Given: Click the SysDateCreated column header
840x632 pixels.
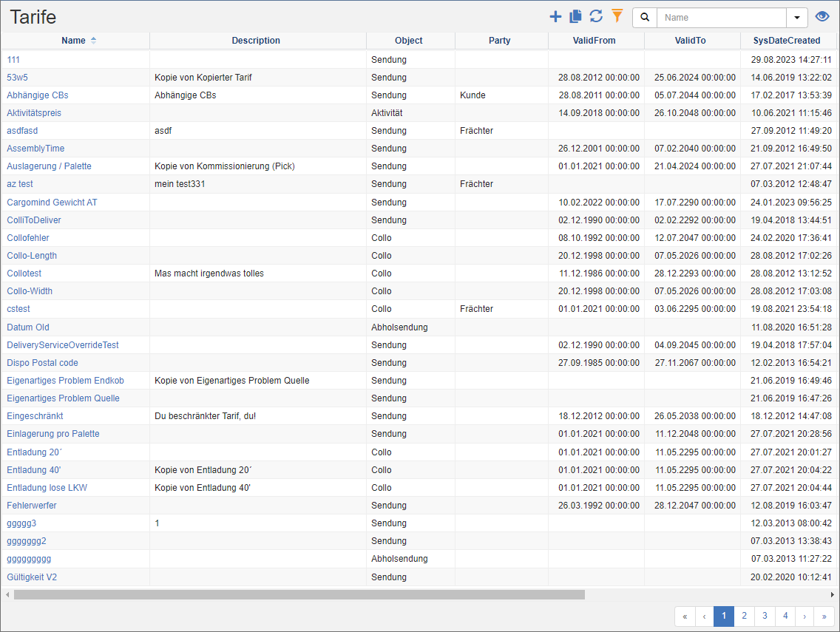Looking at the screenshot, I should pyautogui.click(x=787, y=41).
